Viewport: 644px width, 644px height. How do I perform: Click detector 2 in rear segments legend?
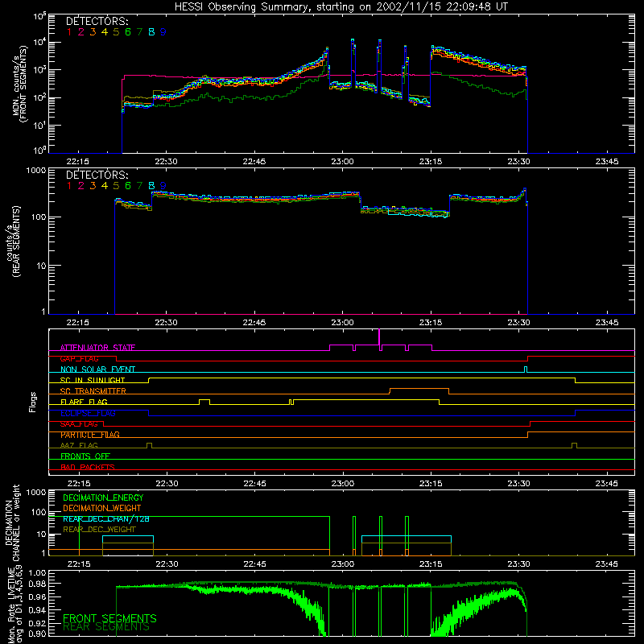pos(81,186)
